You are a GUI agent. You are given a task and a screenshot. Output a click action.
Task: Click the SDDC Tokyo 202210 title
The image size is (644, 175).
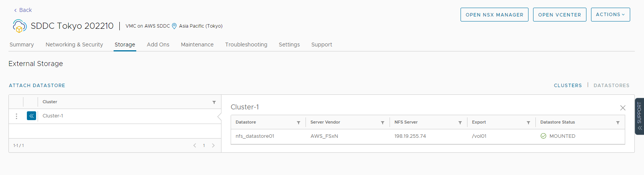(72, 26)
